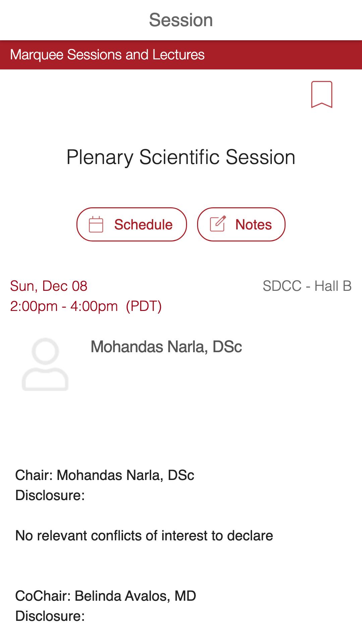Tap the Notes label text

tap(253, 224)
